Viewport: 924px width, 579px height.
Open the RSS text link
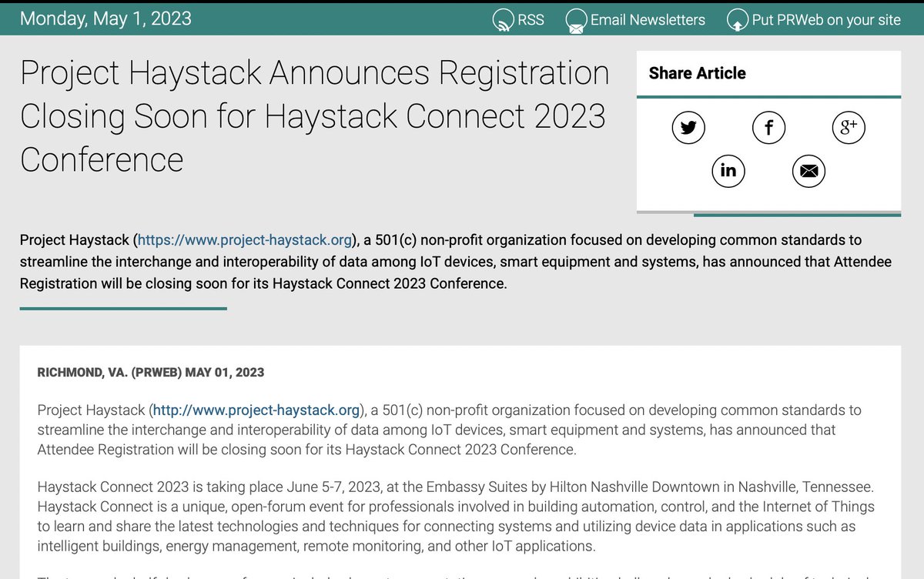coord(531,19)
